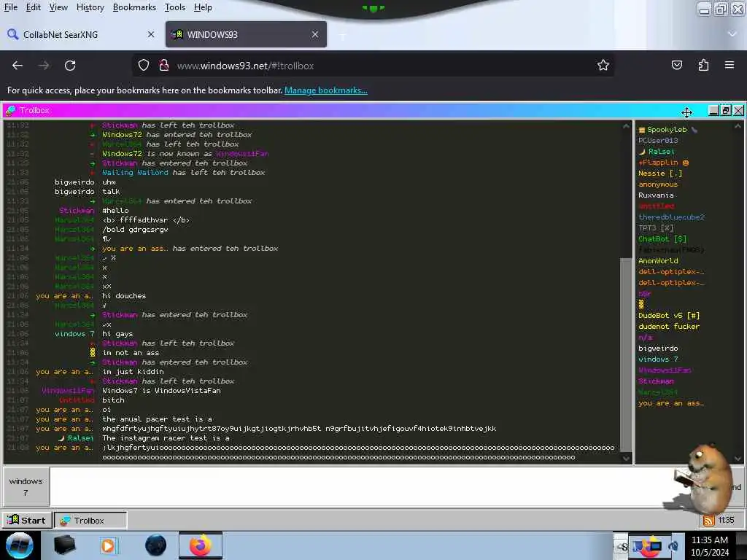Click the volume speaker tray icon

[673, 547]
